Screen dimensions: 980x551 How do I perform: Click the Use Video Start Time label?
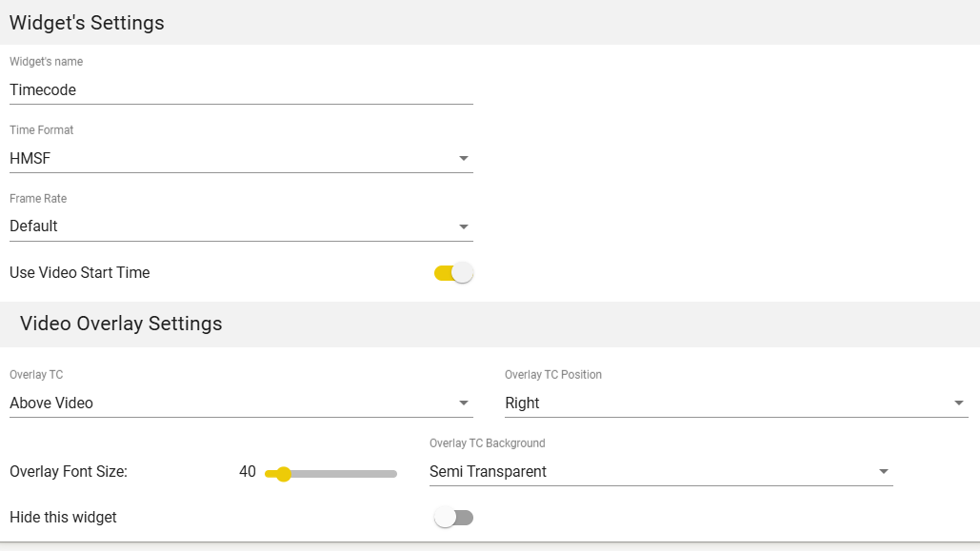tap(80, 273)
